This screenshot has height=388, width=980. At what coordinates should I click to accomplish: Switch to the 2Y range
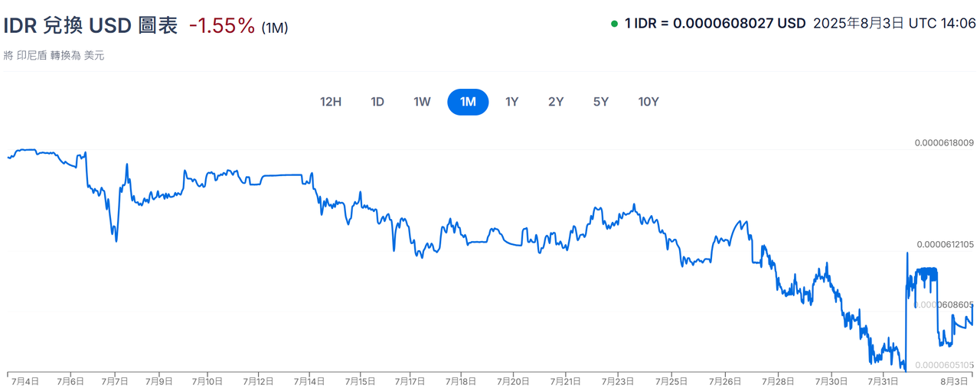[556, 102]
